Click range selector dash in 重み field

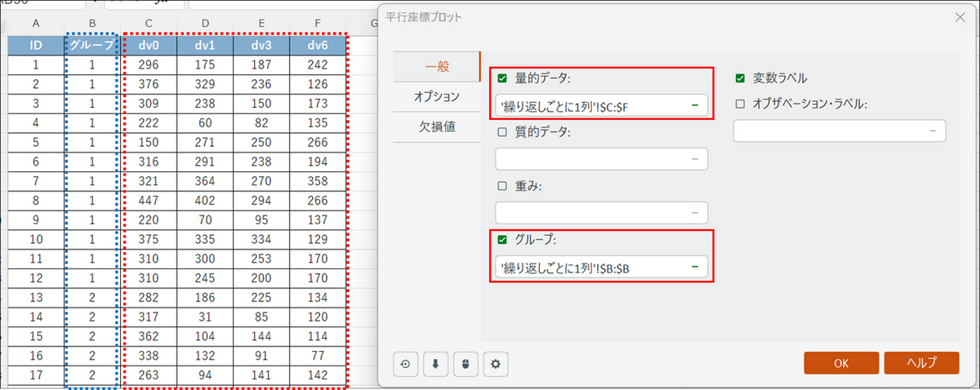[694, 213]
